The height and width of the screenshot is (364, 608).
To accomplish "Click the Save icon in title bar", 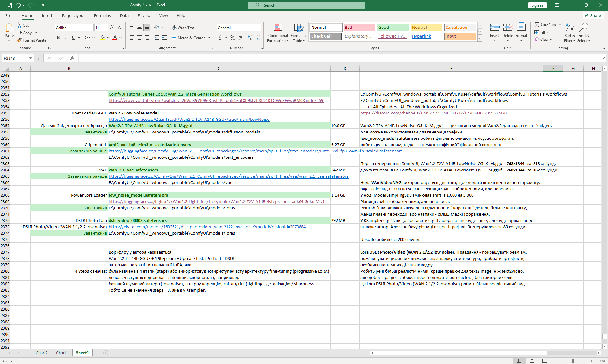I will (9, 5).
